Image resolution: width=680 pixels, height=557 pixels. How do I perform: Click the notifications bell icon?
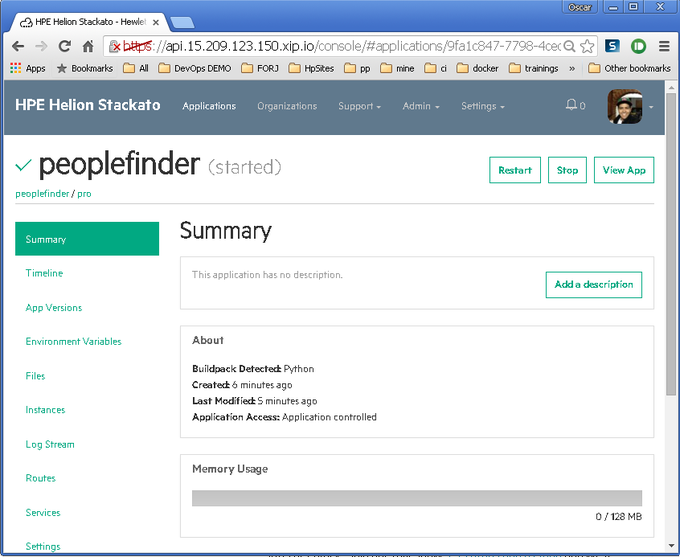click(x=571, y=105)
